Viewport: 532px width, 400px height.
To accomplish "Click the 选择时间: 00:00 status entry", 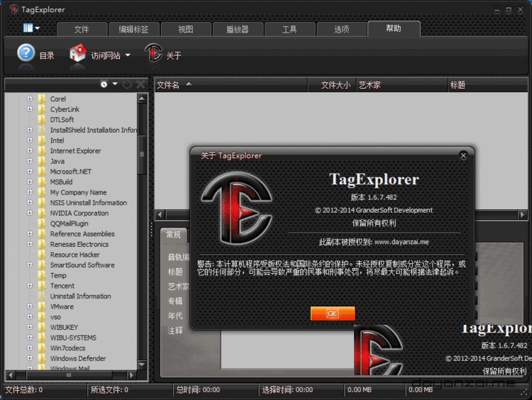I will 287,390.
